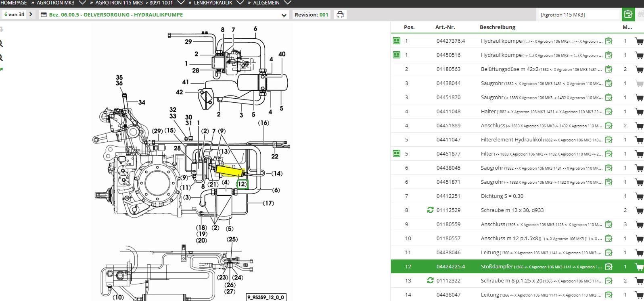
Task: Click AGROTRON 115 MK3 -> 8091 1001 breadcrumb
Action: (x=134, y=3)
